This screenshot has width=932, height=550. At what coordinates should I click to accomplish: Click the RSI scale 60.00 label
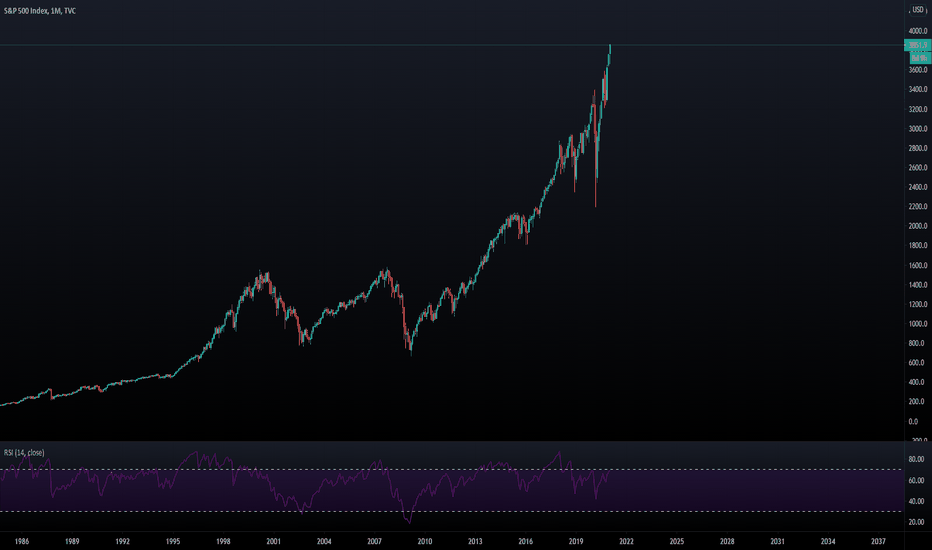point(917,480)
